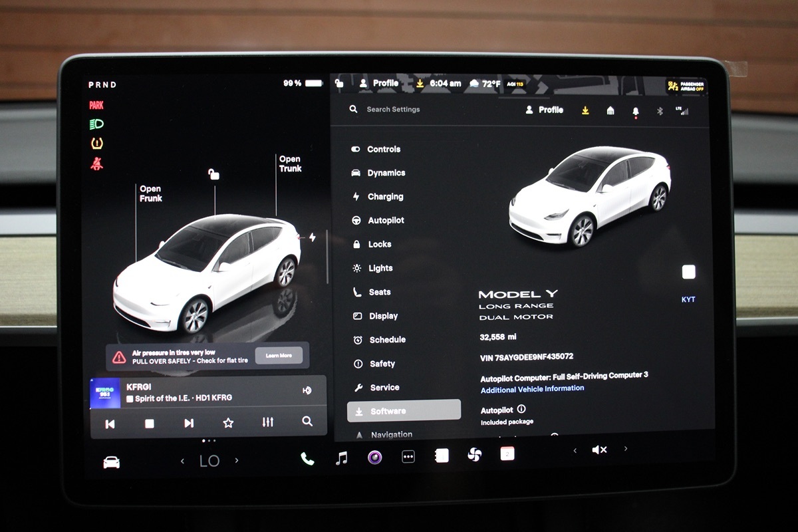Stop the KFRG radio playback
Screen dimensions: 798x532
click(x=150, y=424)
